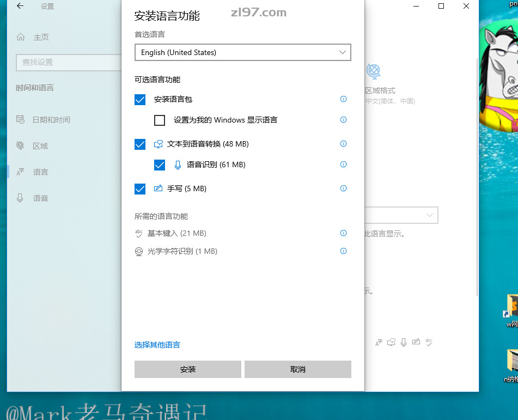Expand the English (United States) language dropdown
Screen dimensions: 518x420
click(243, 52)
